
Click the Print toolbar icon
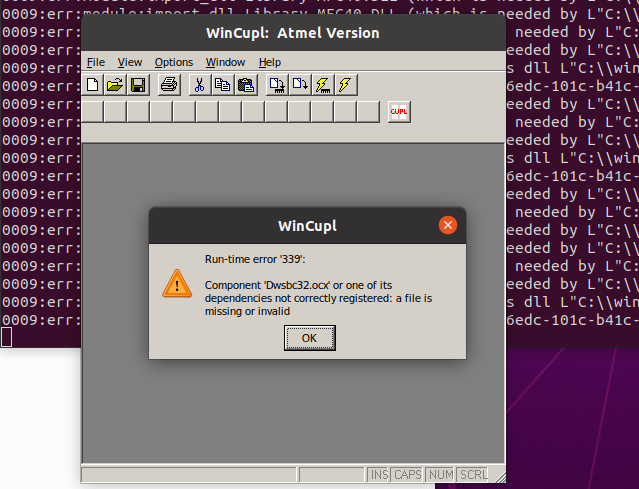tap(169, 85)
